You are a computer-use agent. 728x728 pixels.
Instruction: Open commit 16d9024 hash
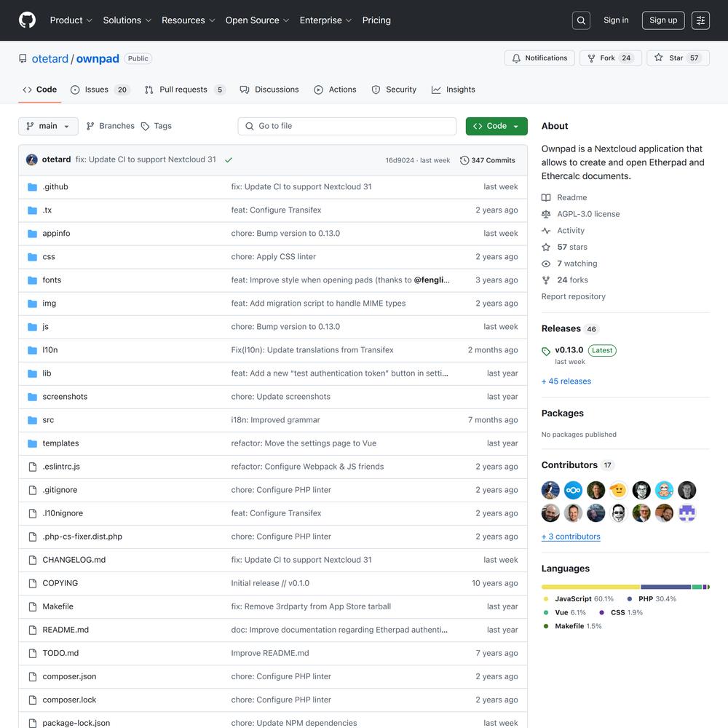[399, 160]
